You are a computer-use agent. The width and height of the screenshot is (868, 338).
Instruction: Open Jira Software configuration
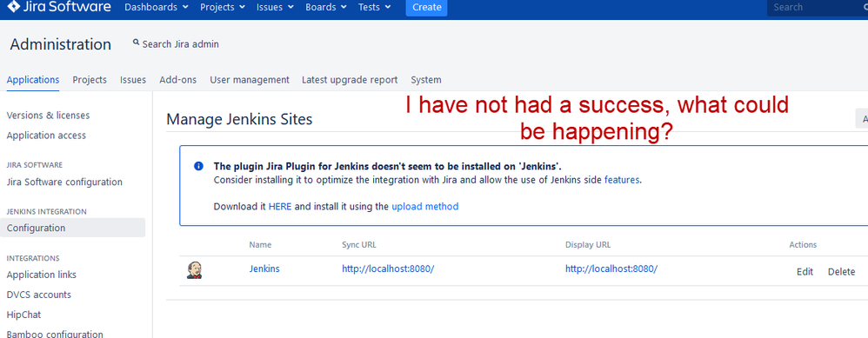click(x=64, y=182)
